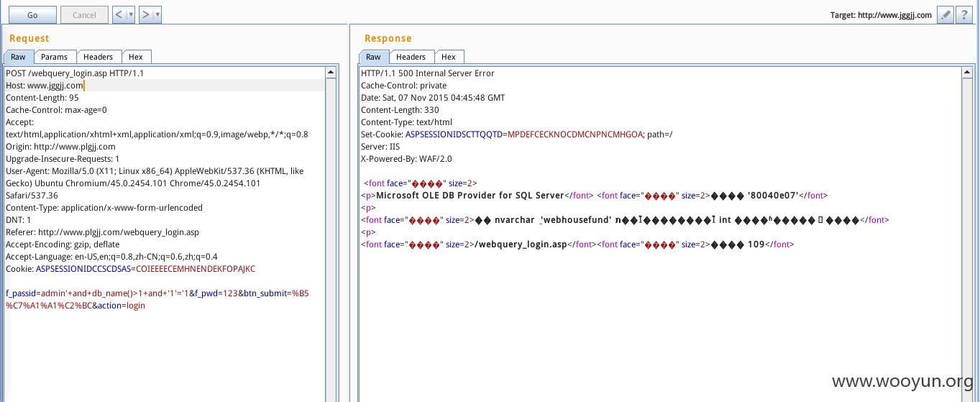Click the Go button to send request
Viewport: 980px width, 402px height.
[x=32, y=14]
